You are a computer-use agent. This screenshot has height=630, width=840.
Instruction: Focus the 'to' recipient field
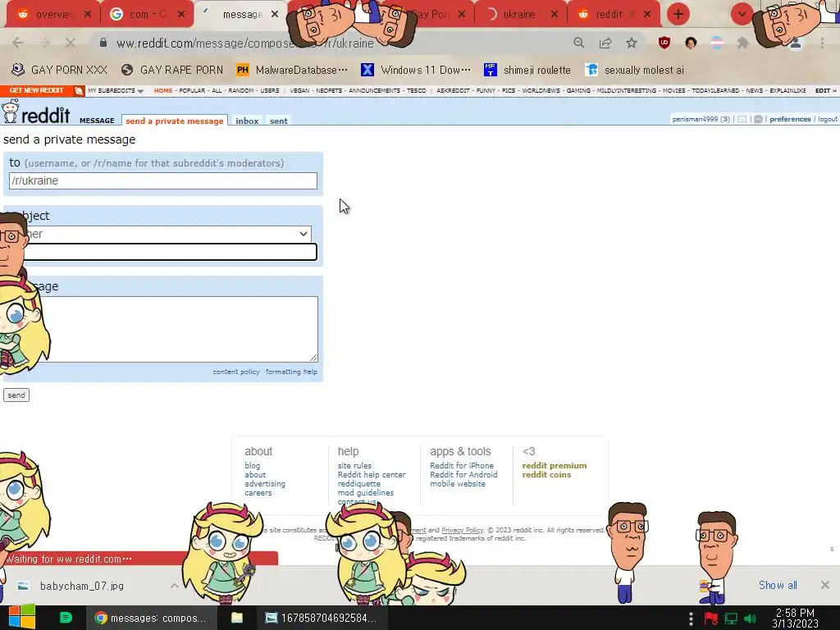pos(163,180)
